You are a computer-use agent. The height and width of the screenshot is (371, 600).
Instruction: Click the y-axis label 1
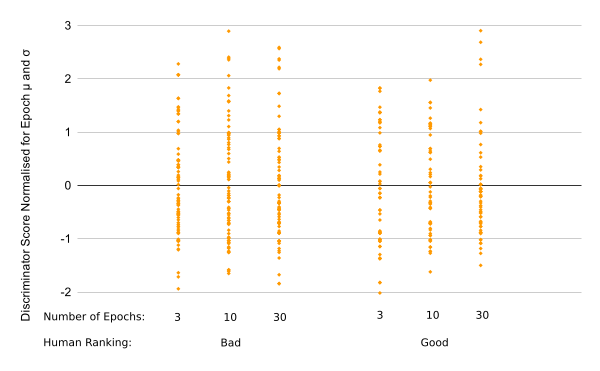pyautogui.click(x=68, y=132)
